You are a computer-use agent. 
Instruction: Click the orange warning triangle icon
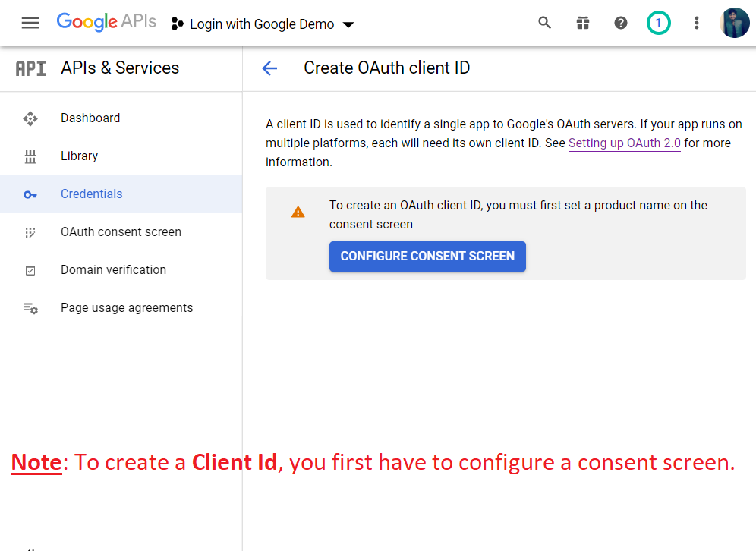[x=298, y=212]
